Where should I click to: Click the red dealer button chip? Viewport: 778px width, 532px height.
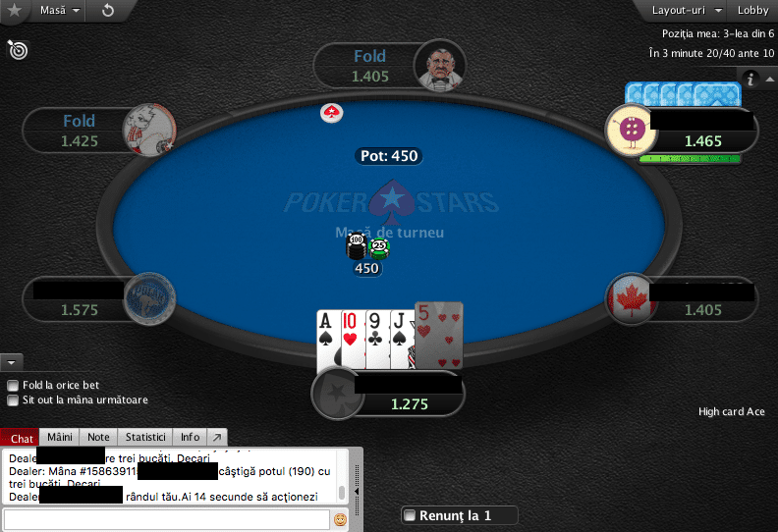coord(331,113)
